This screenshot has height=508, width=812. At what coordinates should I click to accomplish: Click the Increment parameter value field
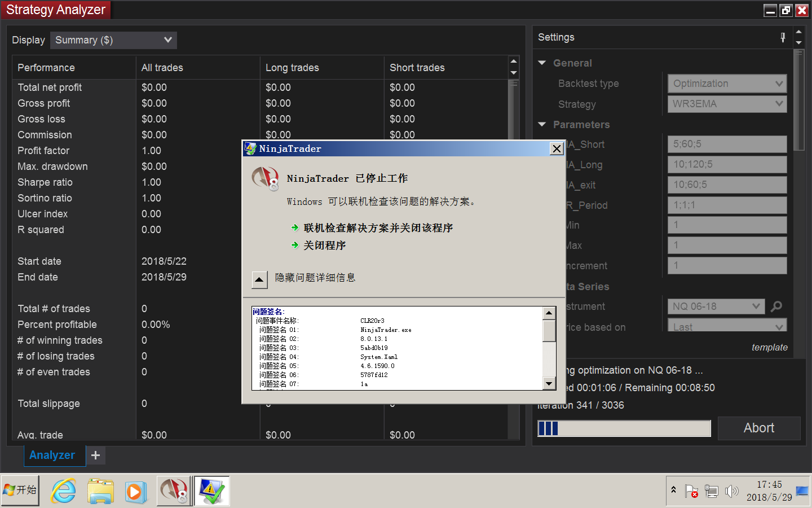(x=727, y=265)
